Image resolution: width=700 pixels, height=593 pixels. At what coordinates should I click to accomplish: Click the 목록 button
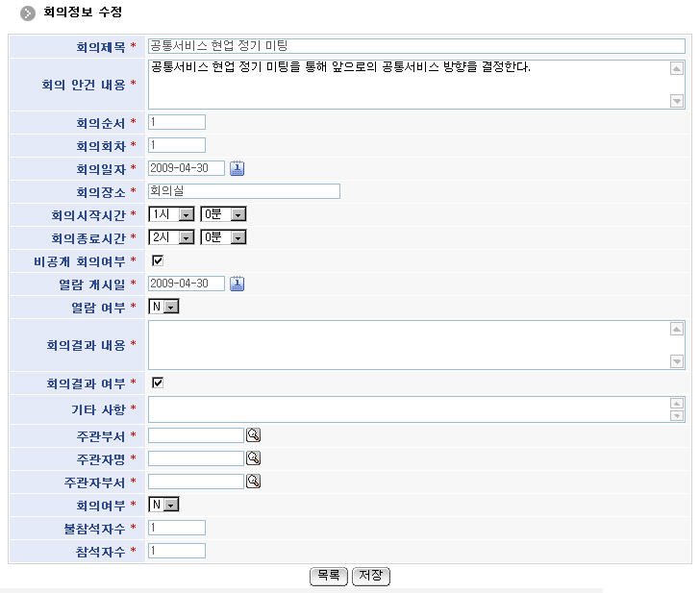(x=328, y=576)
